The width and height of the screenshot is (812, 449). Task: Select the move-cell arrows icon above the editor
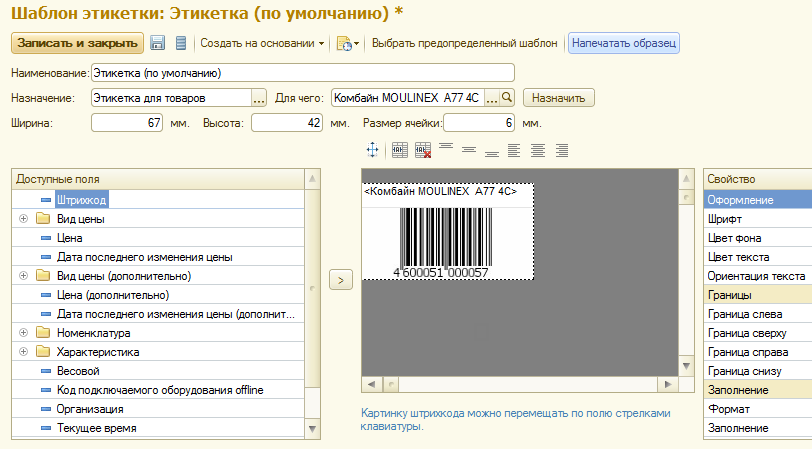[x=372, y=150]
